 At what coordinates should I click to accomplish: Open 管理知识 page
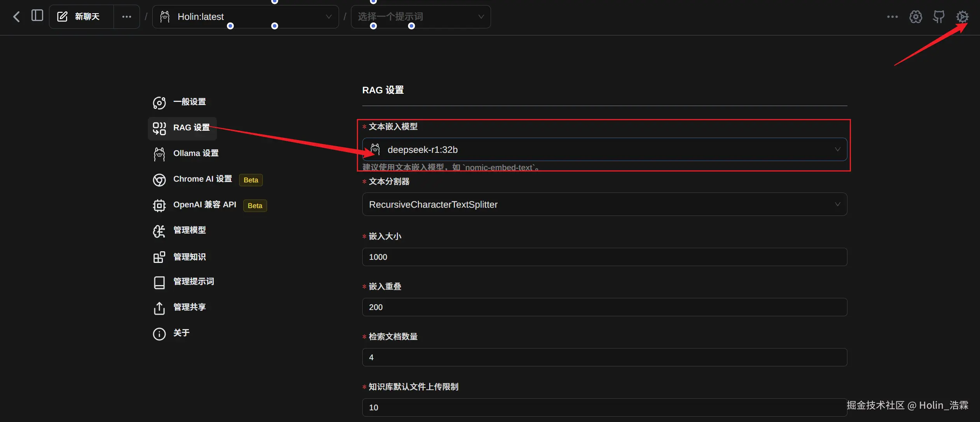click(189, 257)
